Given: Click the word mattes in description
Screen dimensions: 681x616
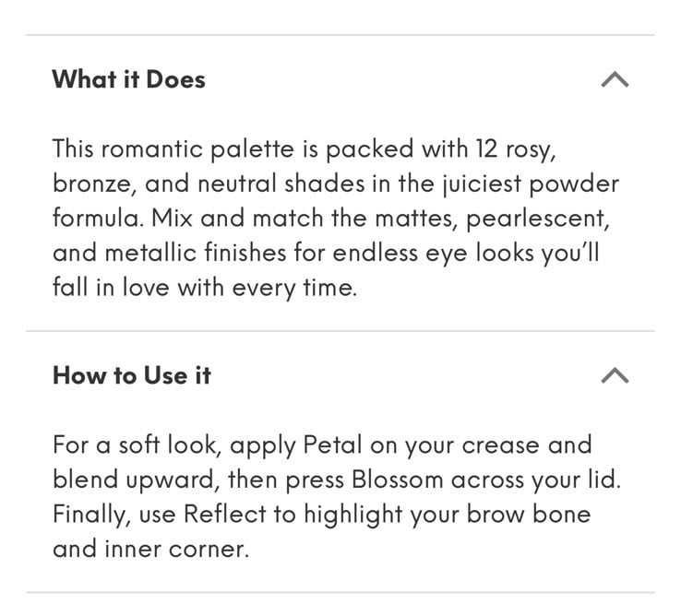Looking at the screenshot, I should [x=414, y=218].
